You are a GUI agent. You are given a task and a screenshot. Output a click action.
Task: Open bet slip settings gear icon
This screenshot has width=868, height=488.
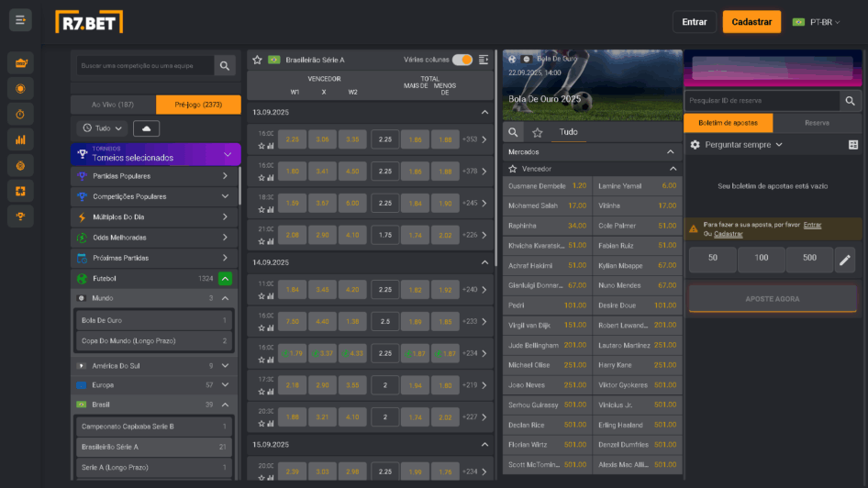coord(696,144)
